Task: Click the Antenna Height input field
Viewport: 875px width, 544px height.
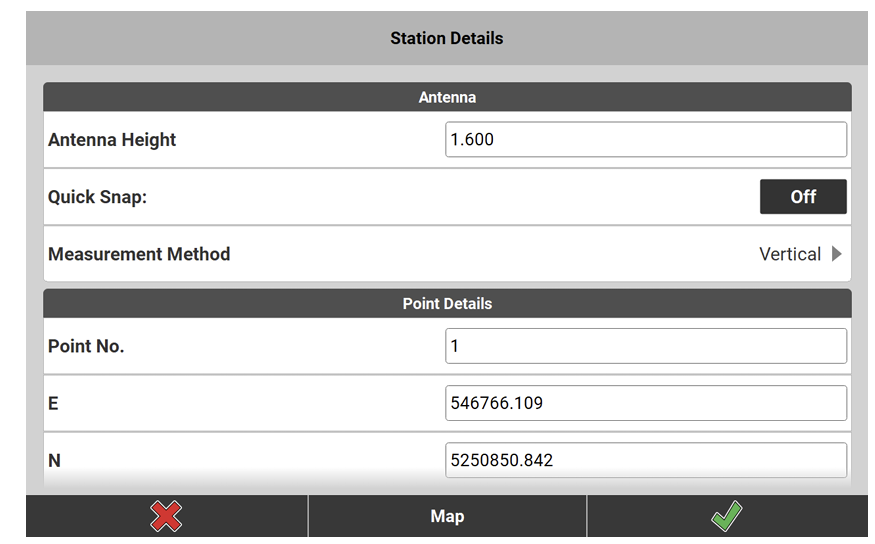Action: click(645, 140)
